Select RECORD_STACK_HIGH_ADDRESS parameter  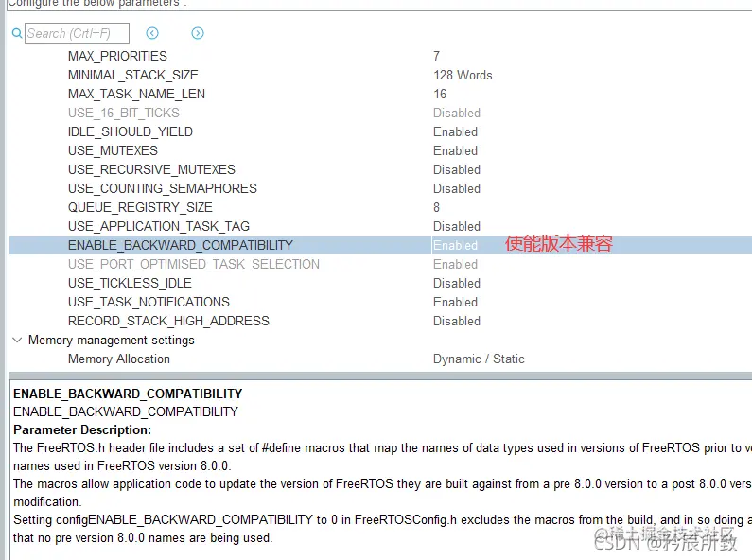coord(168,321)
